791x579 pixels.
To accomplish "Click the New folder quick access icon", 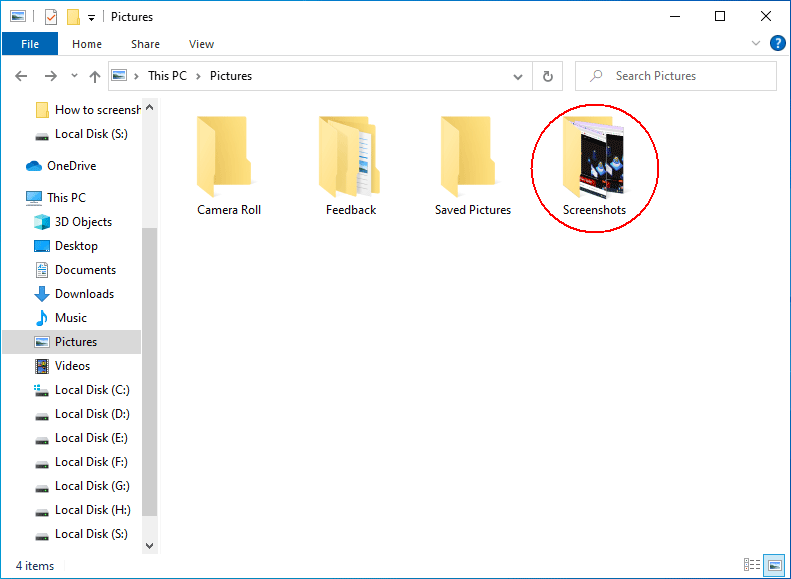I will [x=74, y=17].
